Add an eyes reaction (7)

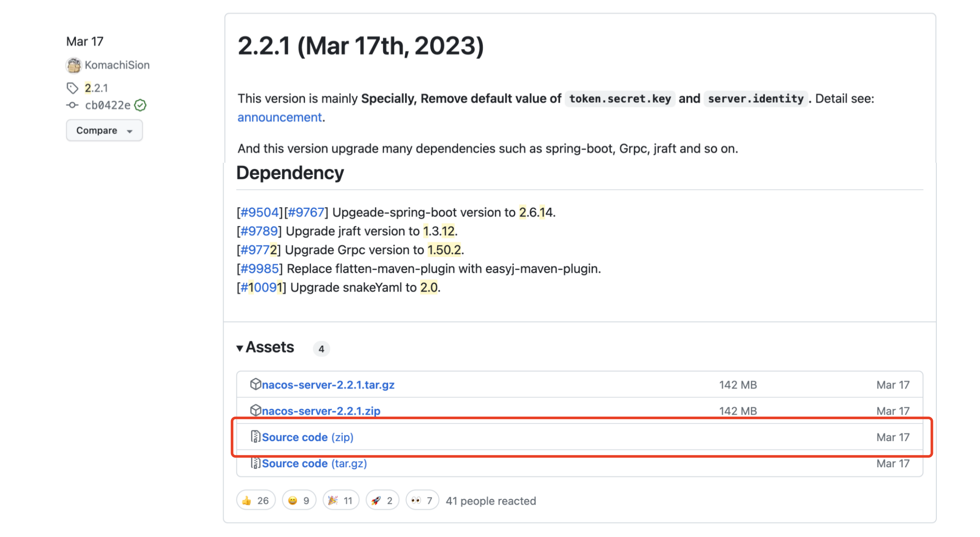coord(422,500)
